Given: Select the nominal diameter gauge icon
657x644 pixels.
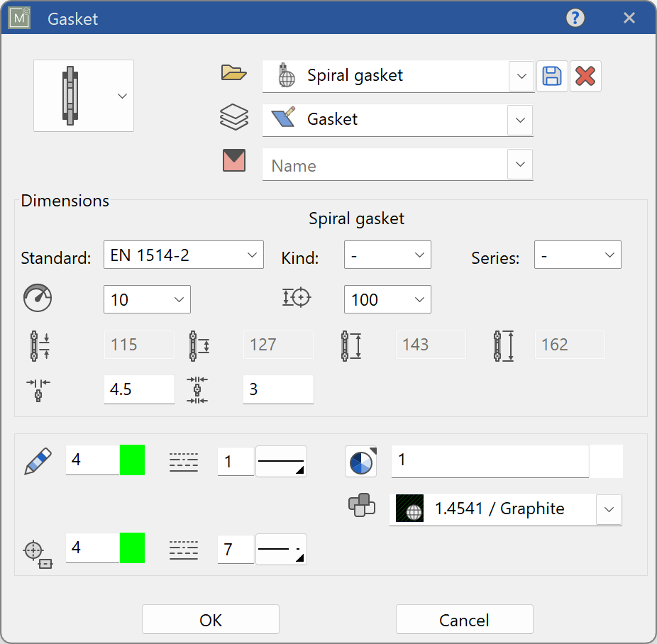Looking at the screenshot, I should click(x=37, y=298).
